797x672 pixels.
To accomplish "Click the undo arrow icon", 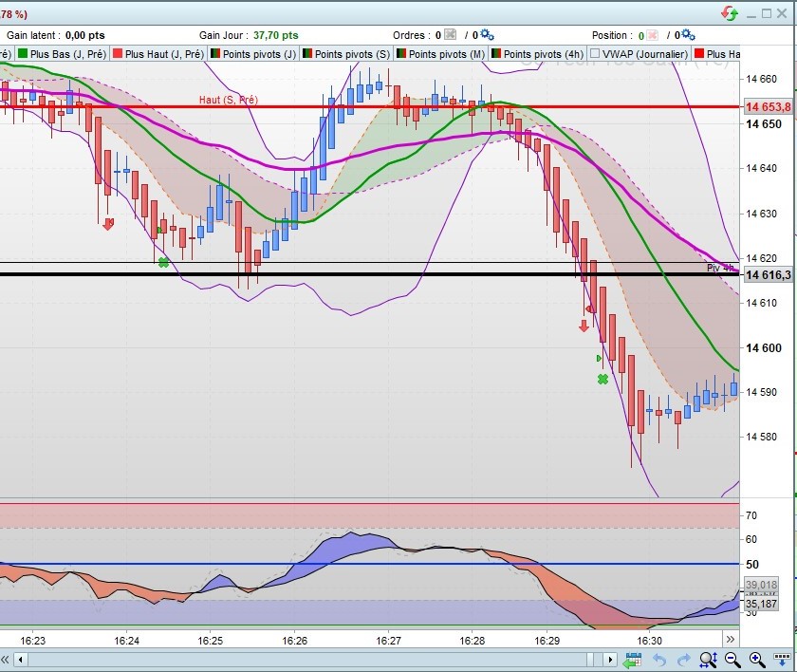I will (x=659, y=660).
